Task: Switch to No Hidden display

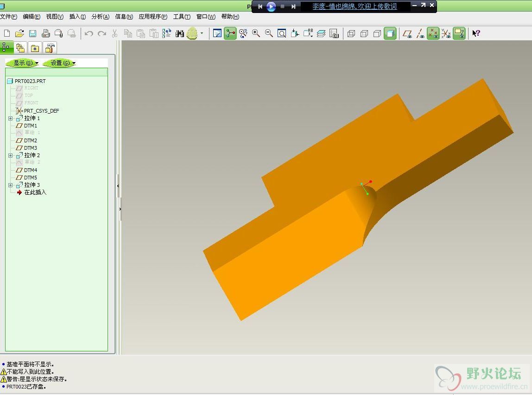Action: pyautogui.click(x=377, y=33)
